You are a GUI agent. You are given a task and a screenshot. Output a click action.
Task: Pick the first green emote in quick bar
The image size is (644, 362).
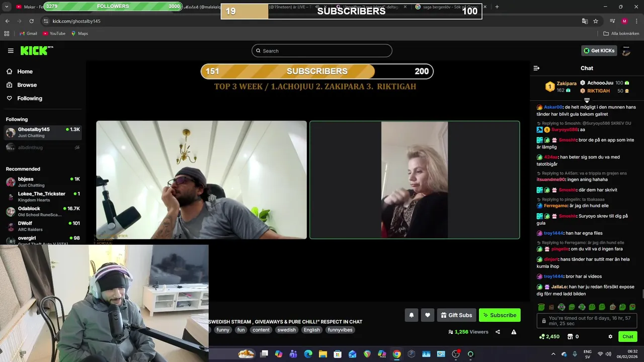tap(541, 307)
